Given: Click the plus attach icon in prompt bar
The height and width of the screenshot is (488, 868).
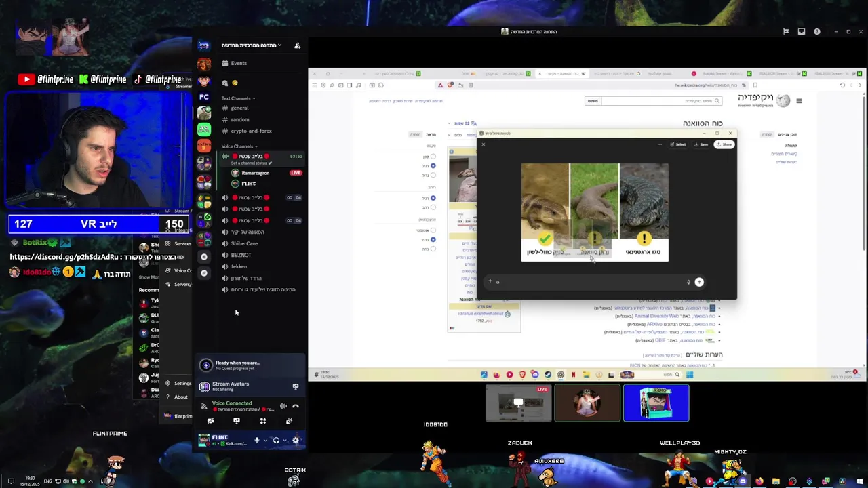Looking at the screenshot, I should [490, 281].
